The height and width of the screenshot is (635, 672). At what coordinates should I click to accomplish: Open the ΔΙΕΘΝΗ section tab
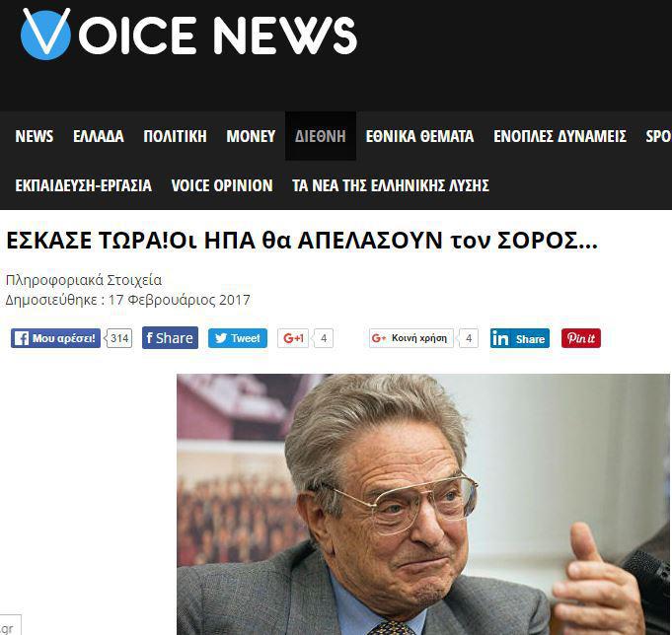(321, 136)
